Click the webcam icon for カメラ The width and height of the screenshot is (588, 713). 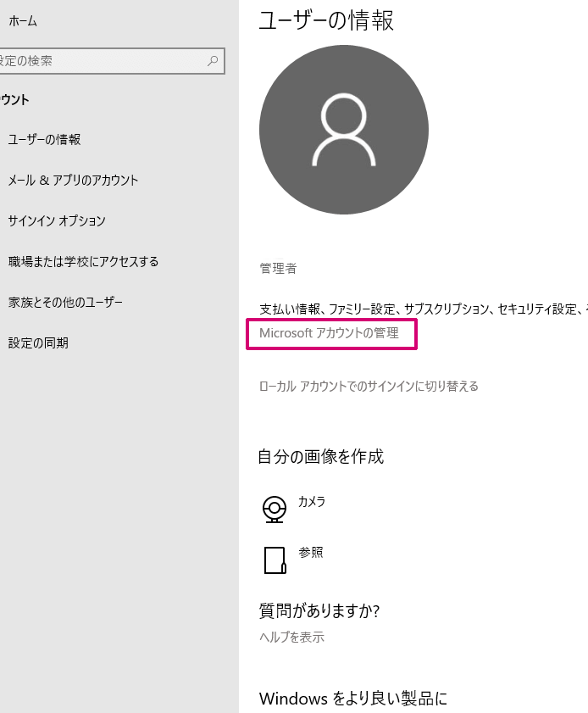(275, 509)
